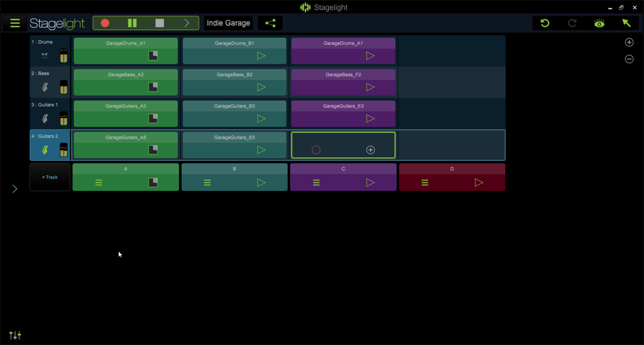The image size is (644, 345).
Task: Zoom in with the plus icon
Action: pyautogui.click(x=629, y=42)
